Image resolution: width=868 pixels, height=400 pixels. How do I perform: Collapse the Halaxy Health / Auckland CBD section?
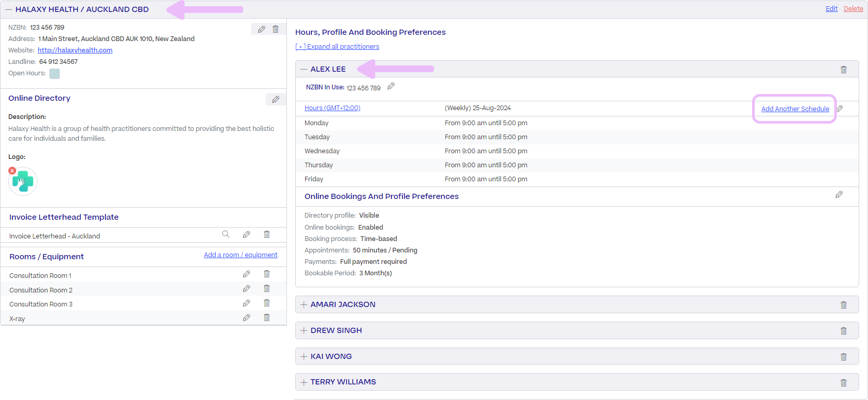9,9
